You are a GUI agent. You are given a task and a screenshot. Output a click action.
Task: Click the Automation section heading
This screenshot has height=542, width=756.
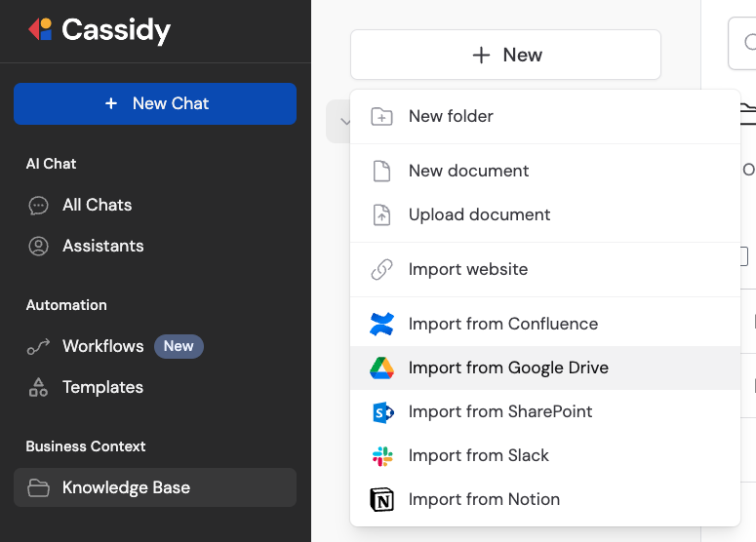tap(66, 305)
